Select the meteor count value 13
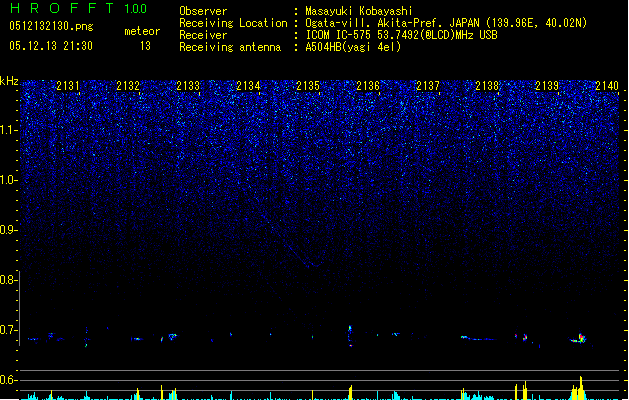Screen dimensions: 629x400 click(x=145, y=46)
